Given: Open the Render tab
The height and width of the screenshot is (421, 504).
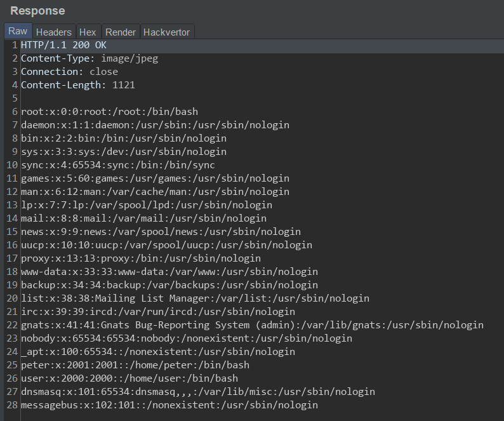Looking at the screenshot, I should 121,32.
